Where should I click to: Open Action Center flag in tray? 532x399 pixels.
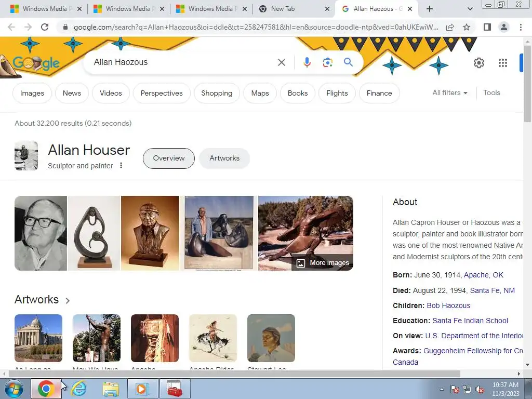tap(455, 390)
